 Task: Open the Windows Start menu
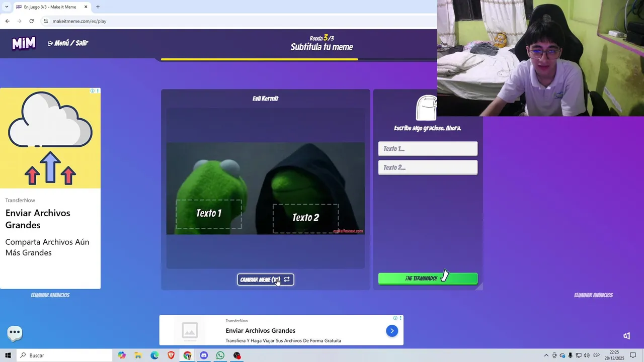[8, 355]
